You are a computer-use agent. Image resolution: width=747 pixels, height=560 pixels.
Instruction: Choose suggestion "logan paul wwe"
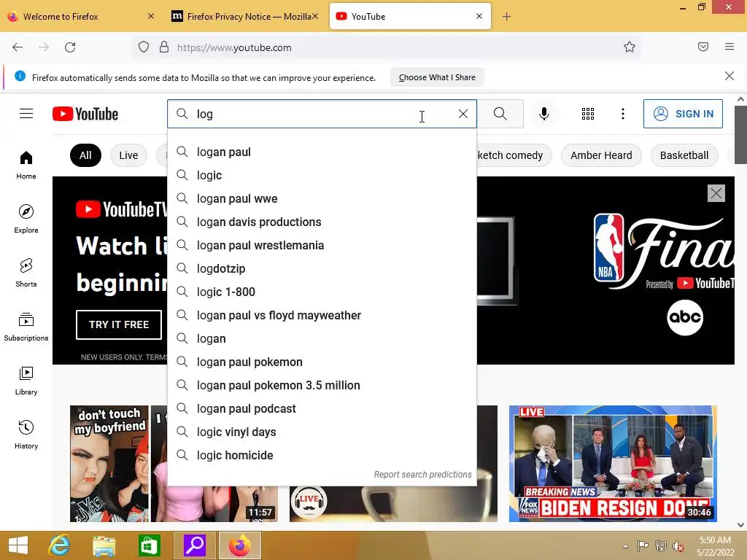coord(322,198)
